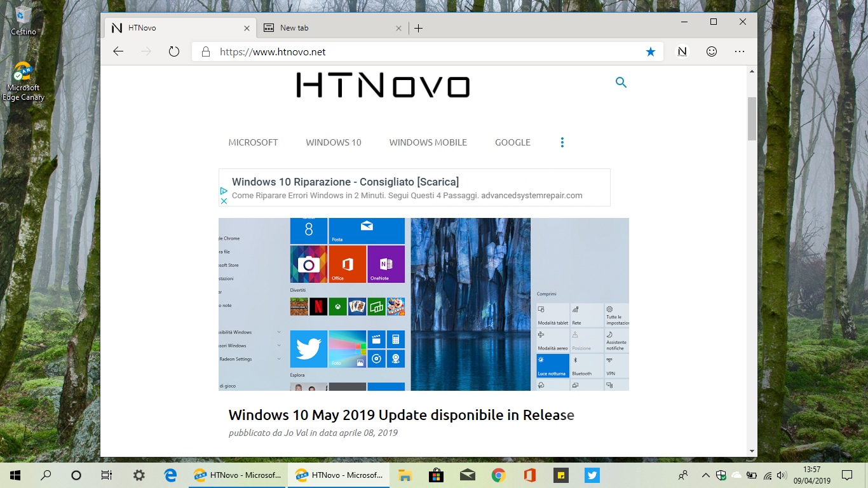Open the Windows 10 Riparazione ad
Screen dimensions: 868x488
[x=414, y=187]
